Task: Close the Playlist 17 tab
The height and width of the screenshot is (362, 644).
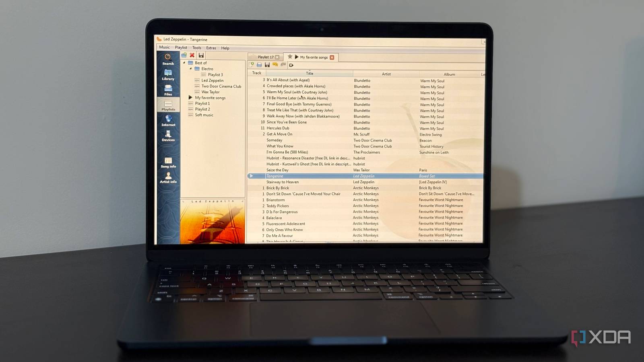Action: [x=277, y=57]
